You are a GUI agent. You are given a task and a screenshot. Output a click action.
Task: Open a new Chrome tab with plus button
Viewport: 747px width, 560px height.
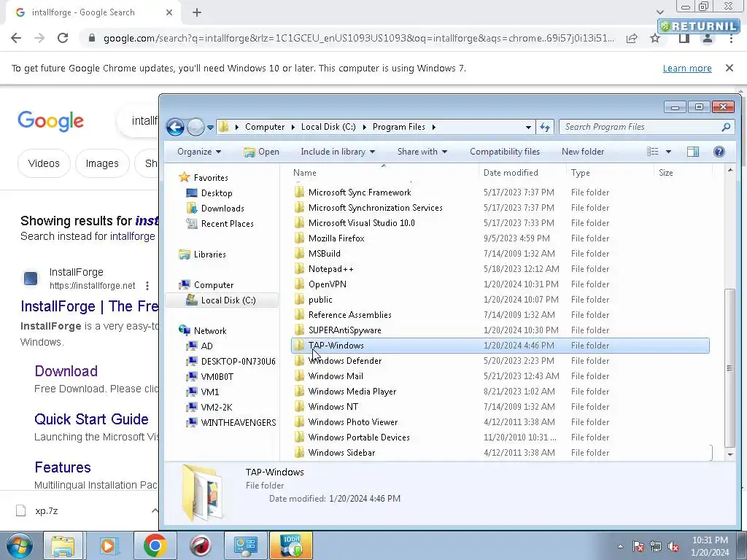197,12
